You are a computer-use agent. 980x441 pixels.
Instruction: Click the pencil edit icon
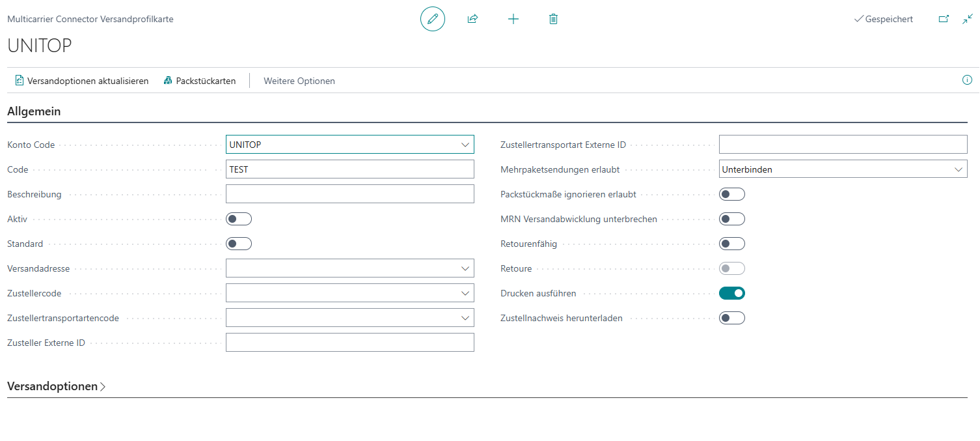click(x=433, y=19)
